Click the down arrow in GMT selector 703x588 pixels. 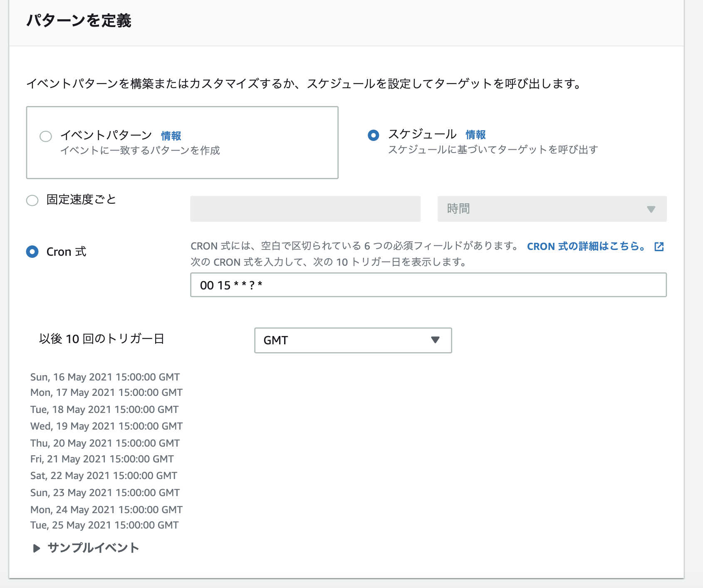click(435, 340)
